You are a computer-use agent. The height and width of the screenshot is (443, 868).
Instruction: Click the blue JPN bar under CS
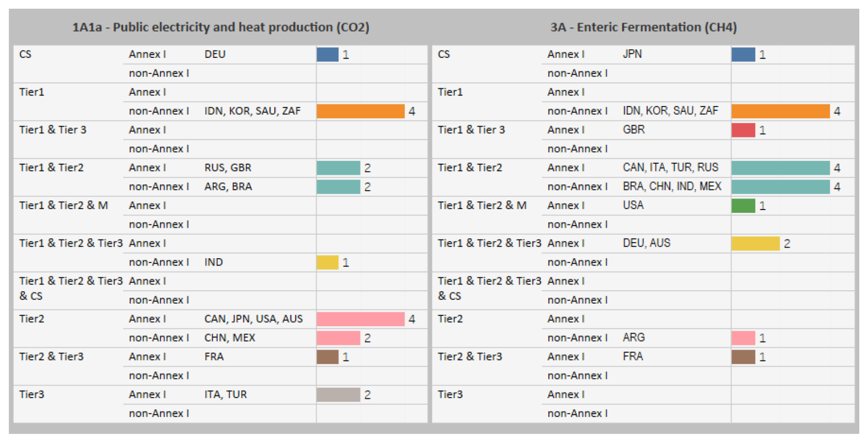[x=743, y=55]
